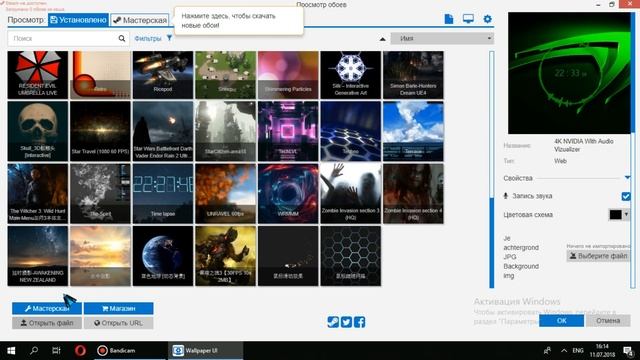Open the Цветовая схема dropdown arrow

coord(626,214)
